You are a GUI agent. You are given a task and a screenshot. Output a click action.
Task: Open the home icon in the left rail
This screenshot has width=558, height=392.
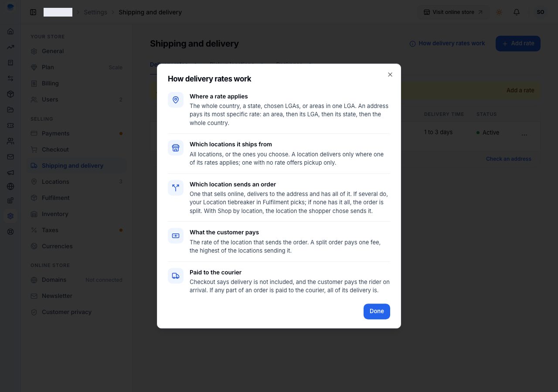(x=10, y=31)
